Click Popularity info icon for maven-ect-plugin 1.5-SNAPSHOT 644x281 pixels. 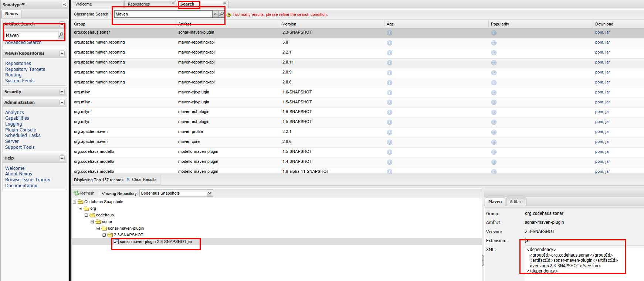pyautogui.click(x=494, y=122)
